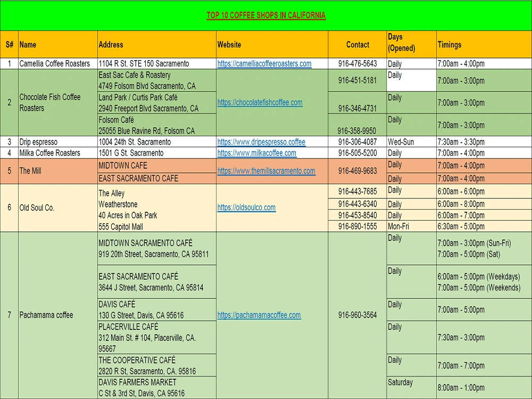Click the '6:30am - 5:00pm' timing cell
The height and width of the screenshot is (399, 532).
[484, 226]
